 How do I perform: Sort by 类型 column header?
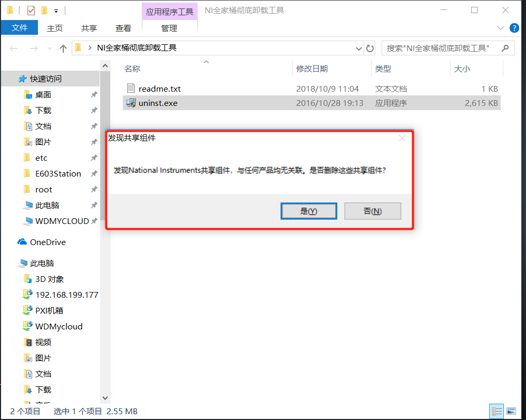383,69
